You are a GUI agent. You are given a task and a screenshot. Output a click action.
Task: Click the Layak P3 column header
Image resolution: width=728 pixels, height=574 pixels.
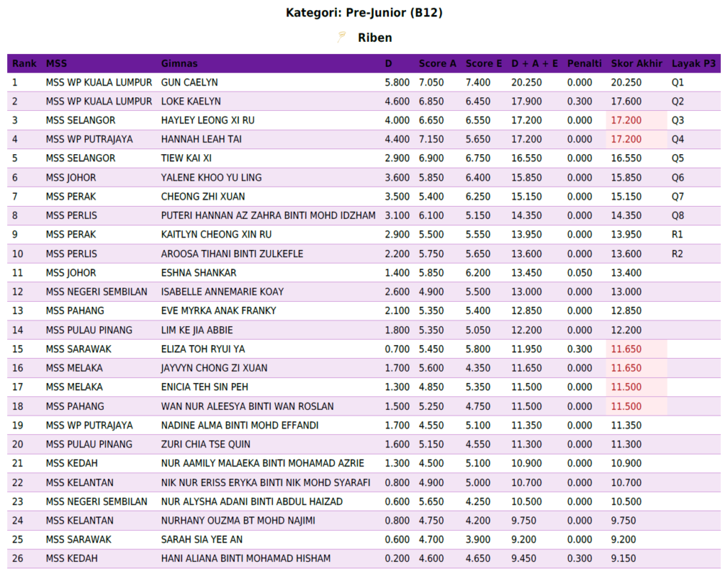(693, 64)
